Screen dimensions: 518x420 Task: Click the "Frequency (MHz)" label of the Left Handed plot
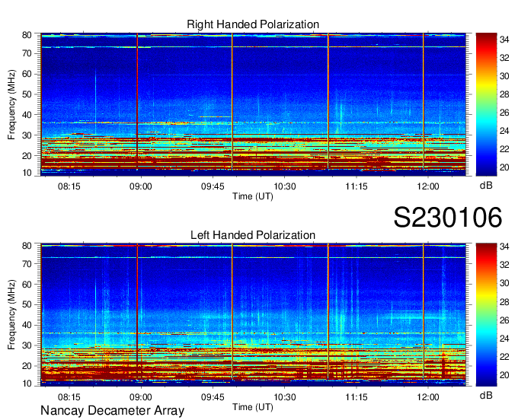(11, 315)
